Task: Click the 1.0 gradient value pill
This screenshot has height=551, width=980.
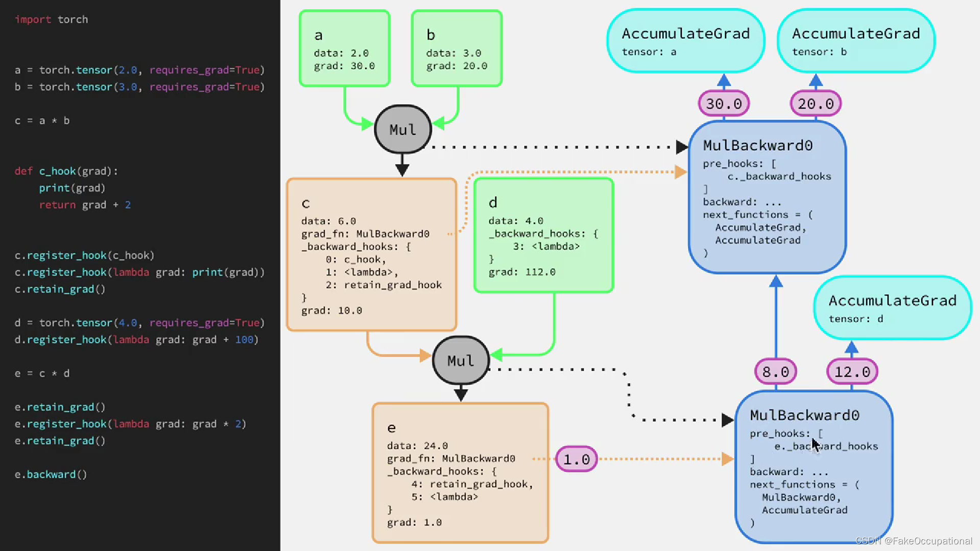Action: [x=577, y=459]
